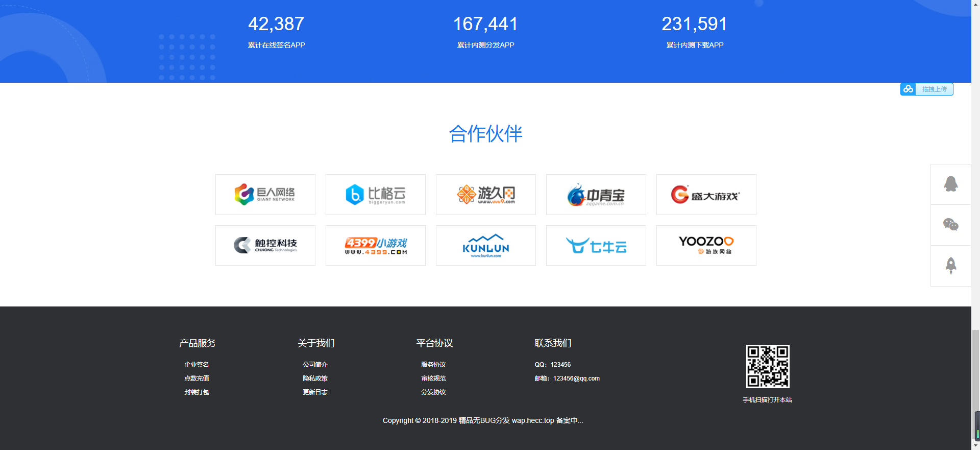This screenshot has width=980, height=450.
Task: Click the Biggeryun partner logo
Action: (376, 195)
